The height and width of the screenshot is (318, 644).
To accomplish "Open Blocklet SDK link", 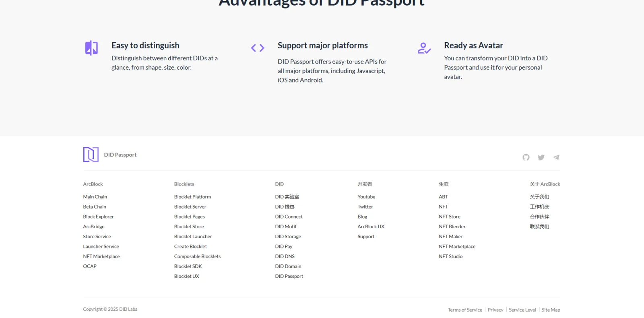I will pos(188,266).
